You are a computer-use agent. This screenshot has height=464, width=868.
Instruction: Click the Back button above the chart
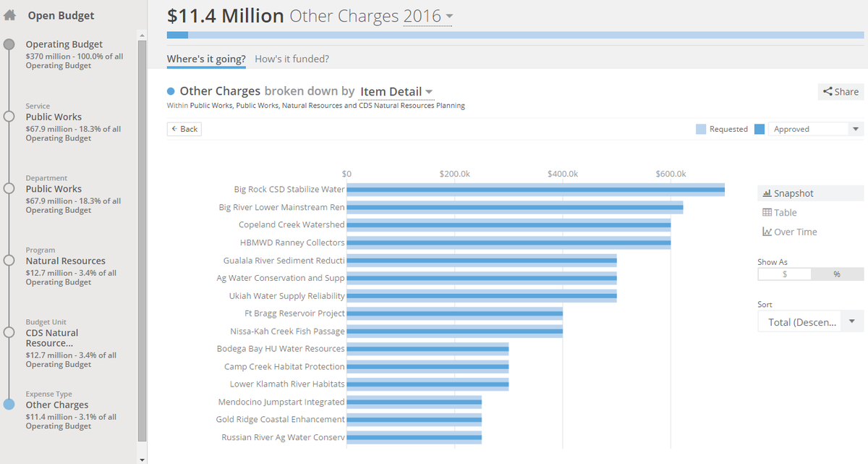coord(184,128)
